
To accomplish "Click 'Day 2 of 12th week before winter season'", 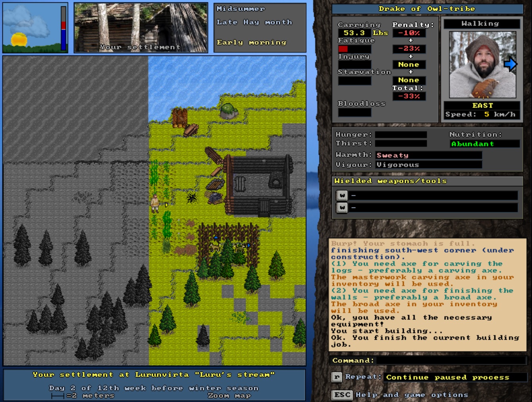I will (154, 388).
